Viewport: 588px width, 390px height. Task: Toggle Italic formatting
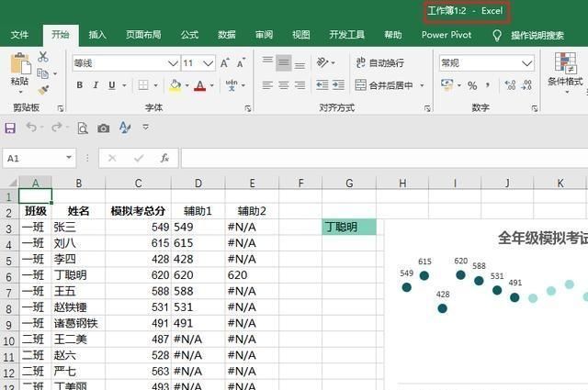(x=96, y=85)
